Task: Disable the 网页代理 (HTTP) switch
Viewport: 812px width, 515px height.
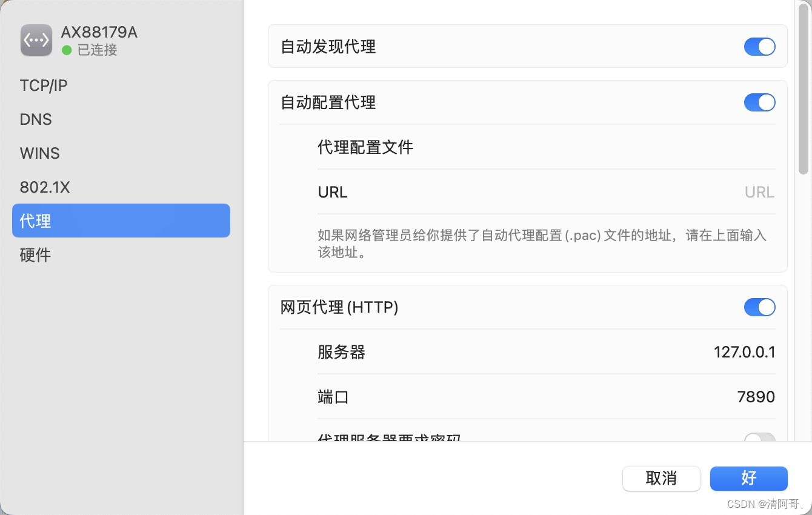Action: tap(760, 307)
